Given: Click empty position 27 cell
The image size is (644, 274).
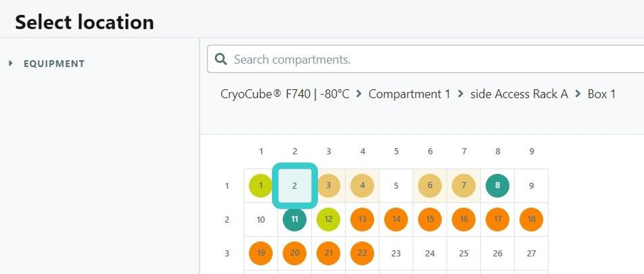Looking at the screenshot, I should coord(531,253).
